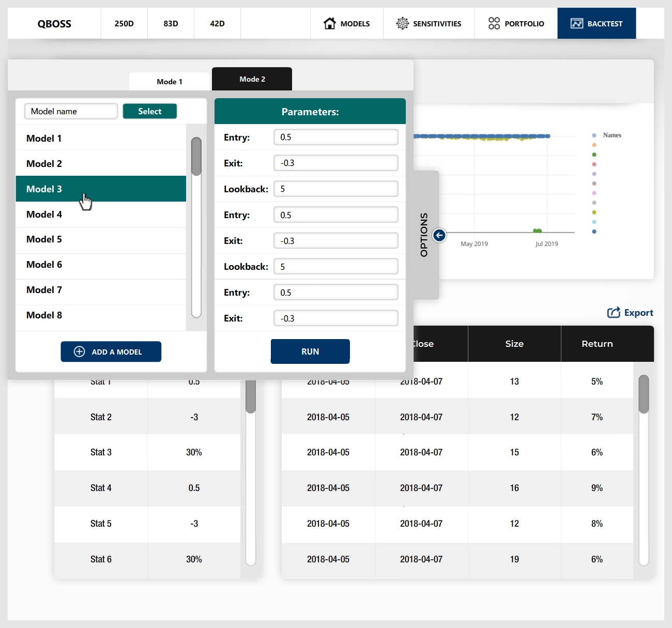Click the Portfolio four-circles icon
The image size is (672, 628).
point(494,23)
